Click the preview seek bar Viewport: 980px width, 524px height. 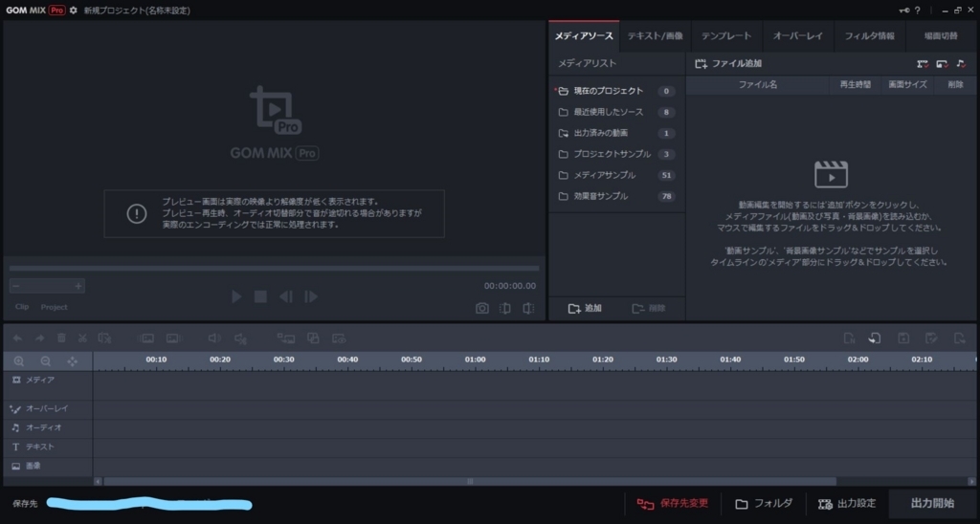click(x=274, y=269)
